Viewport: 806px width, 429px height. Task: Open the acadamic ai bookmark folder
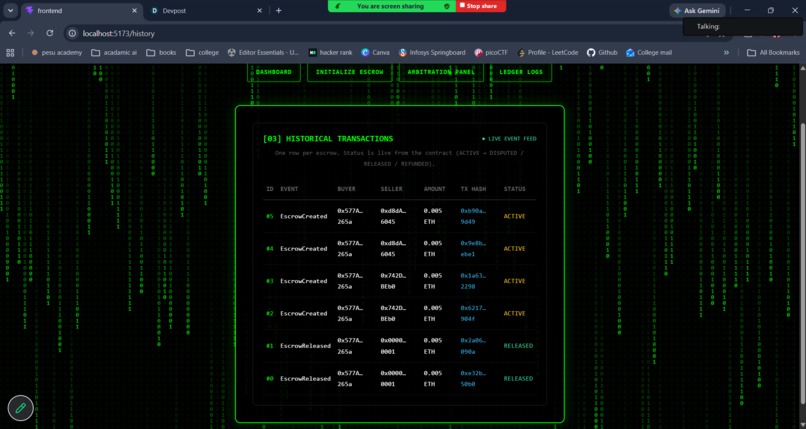click(114, 52)
